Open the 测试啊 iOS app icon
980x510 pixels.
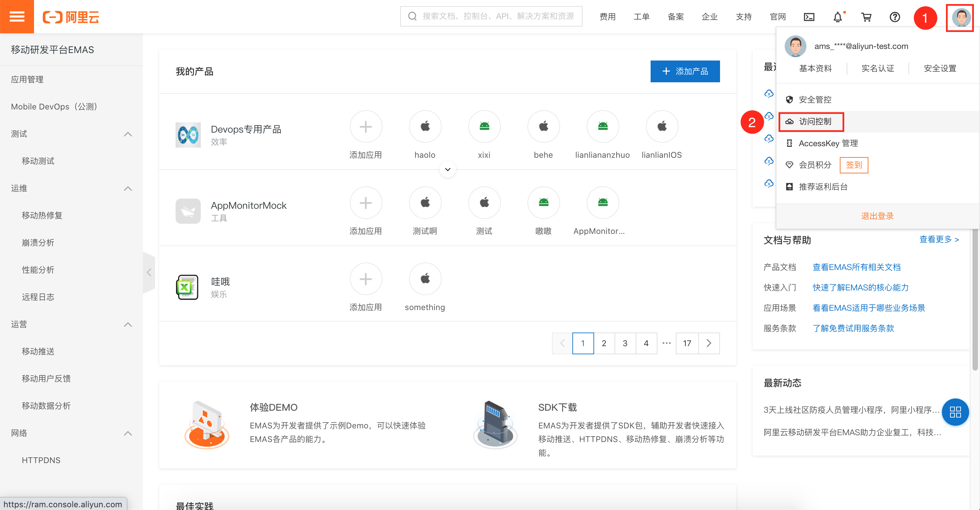click(425, 203)
